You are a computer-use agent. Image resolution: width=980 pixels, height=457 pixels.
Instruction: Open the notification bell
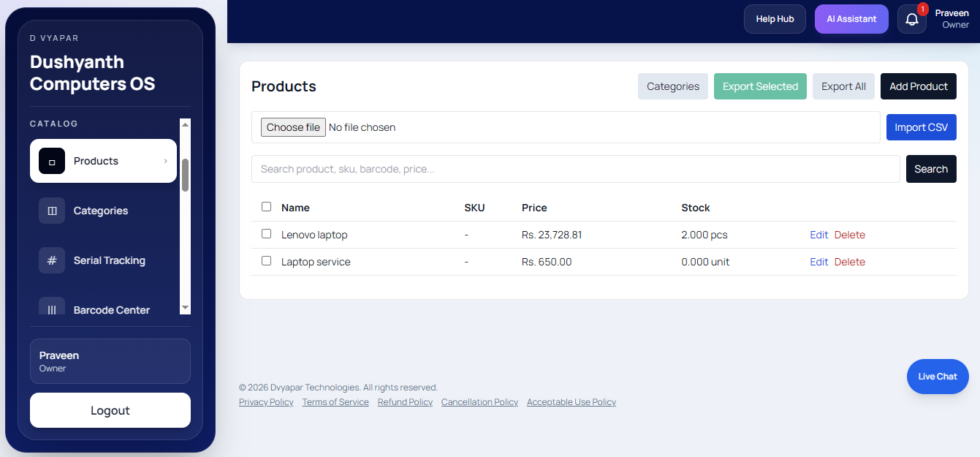point(911,19)
